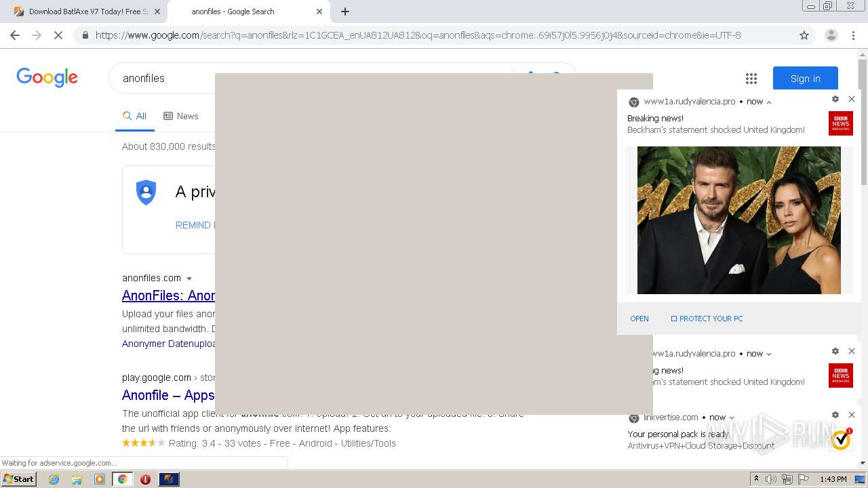This screenshot has height=488, width=868.
Task: Show hidden system tray icons
Action: click(x=756, y=479)
